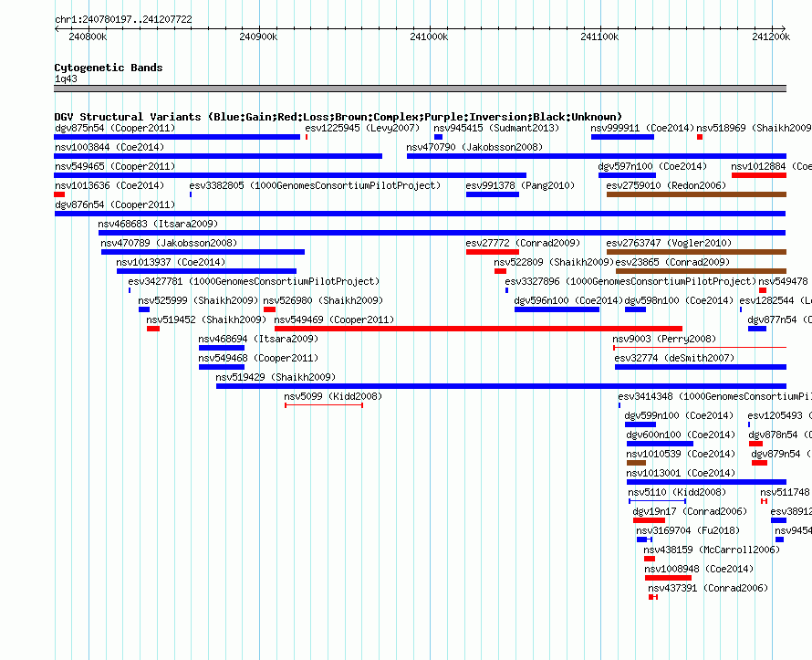Screen dimensions: 812x660
Task: Select dgv879n54 variant label
Action: [x=782, y=454]
